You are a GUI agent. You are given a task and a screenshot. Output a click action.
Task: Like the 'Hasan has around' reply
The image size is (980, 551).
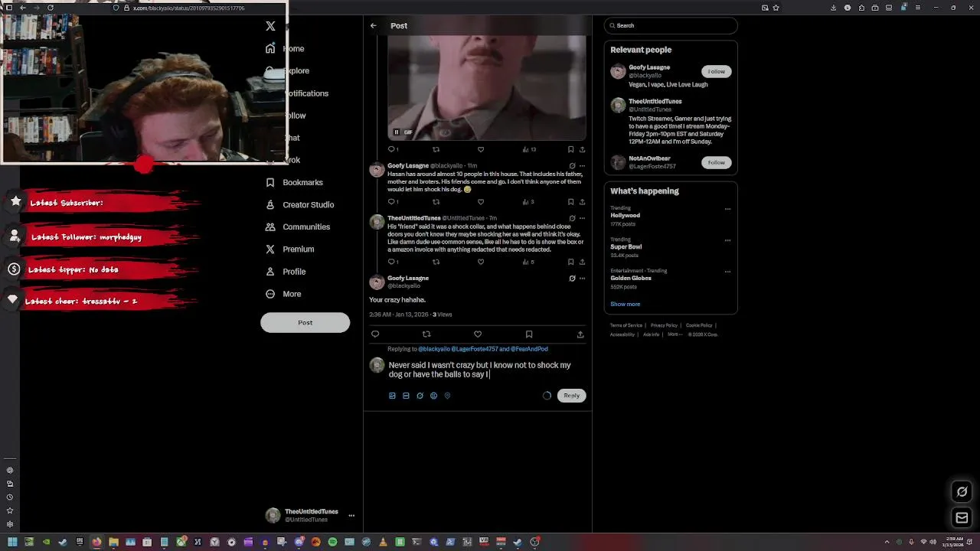click(481, 202)
